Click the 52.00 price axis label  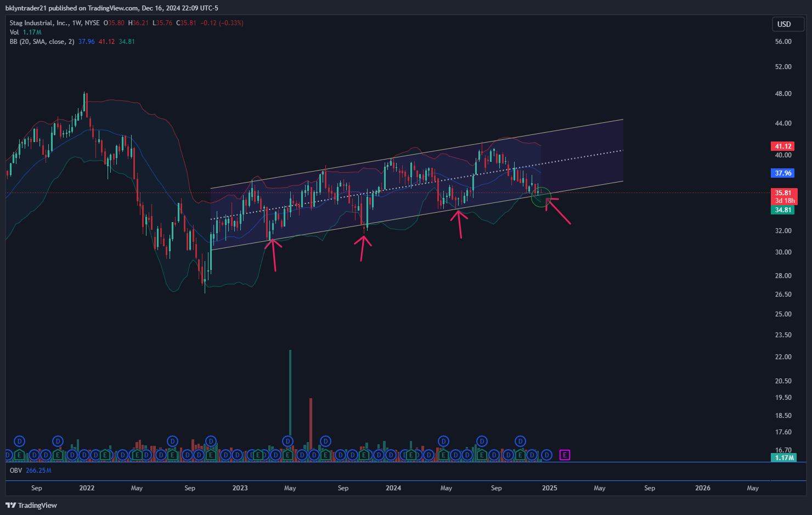tap(783, 67)
